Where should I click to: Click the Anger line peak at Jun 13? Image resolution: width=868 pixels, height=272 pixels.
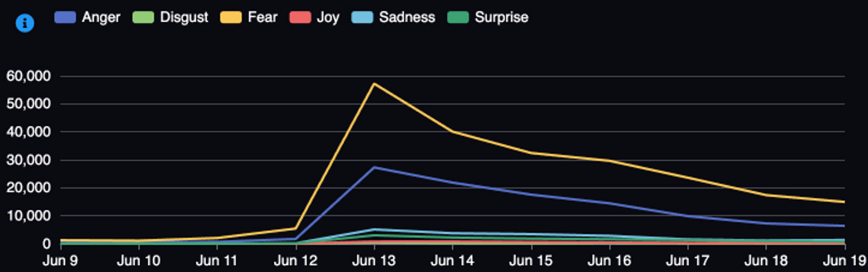point(374,167)
